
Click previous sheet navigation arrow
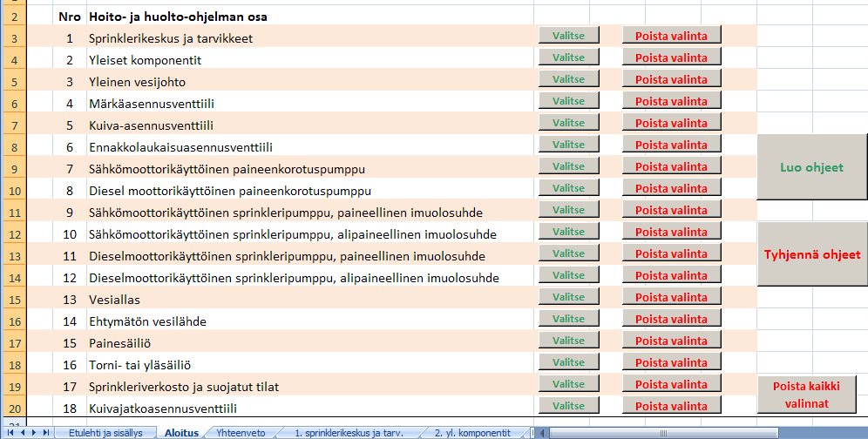point(22,433)
